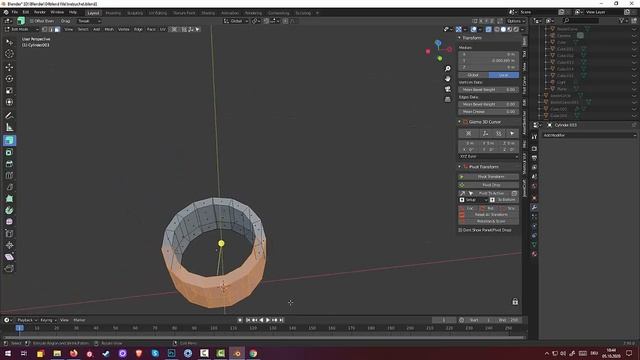
Task: Toggle viewport overlays button
Action: click(x=473, y=29)
